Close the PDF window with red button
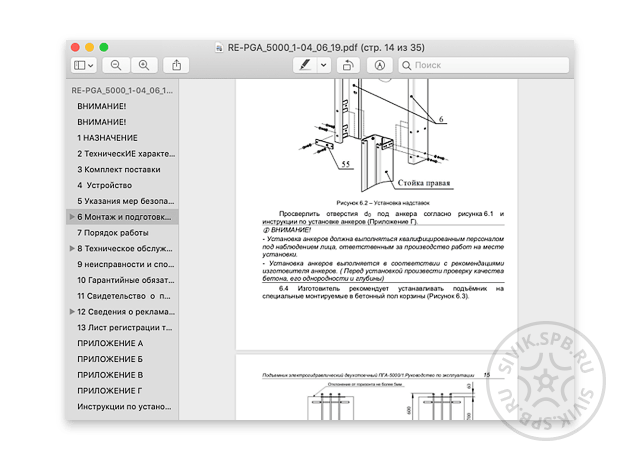 point(75,47)
